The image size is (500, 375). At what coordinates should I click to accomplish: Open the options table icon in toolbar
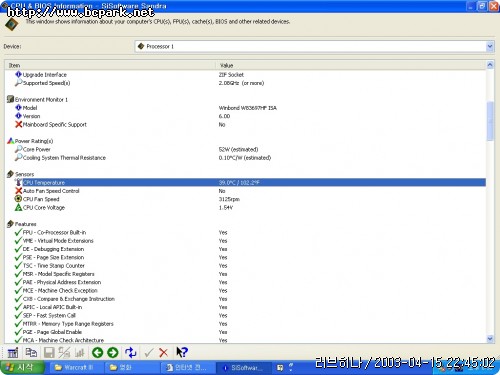point(13,352)
